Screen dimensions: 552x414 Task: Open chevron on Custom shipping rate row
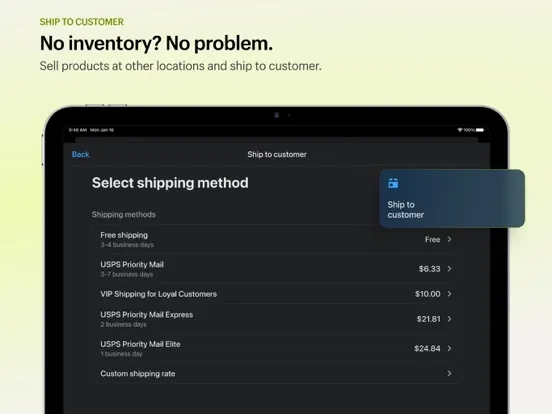click(x=449, y=373)
